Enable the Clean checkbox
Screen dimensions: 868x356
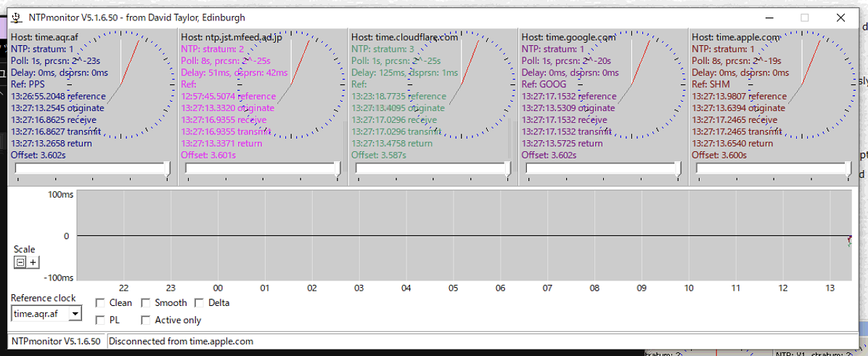(x=101, y=303)
